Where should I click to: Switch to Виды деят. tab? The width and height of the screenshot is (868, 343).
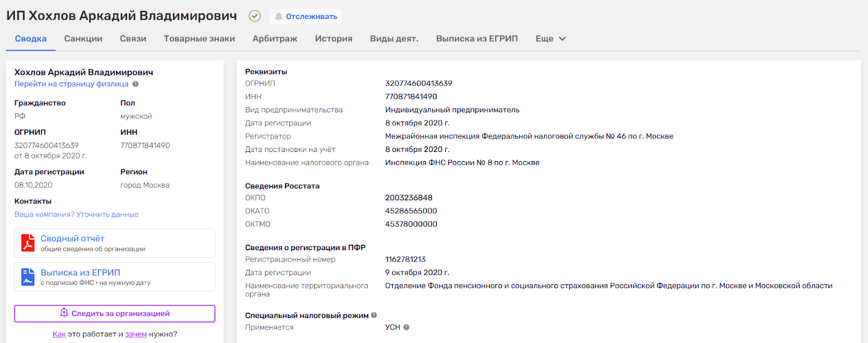tap(394, 39)
